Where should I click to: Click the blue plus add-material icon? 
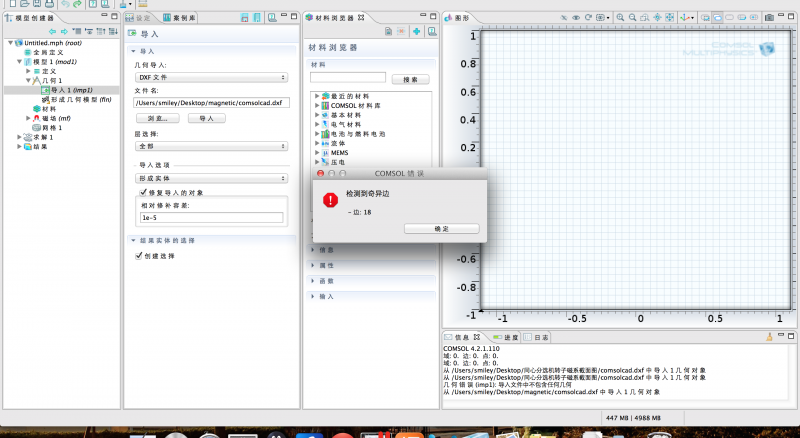tap(417, 32)
